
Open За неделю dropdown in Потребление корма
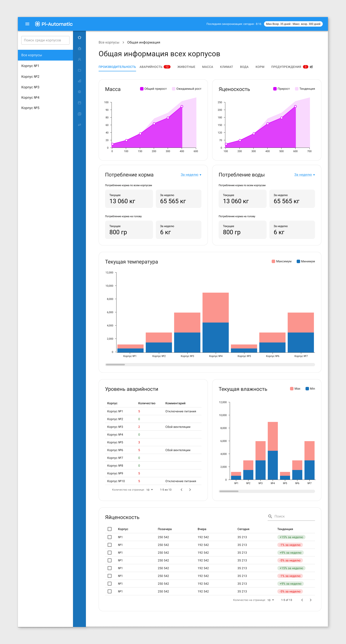coord(191,175)
